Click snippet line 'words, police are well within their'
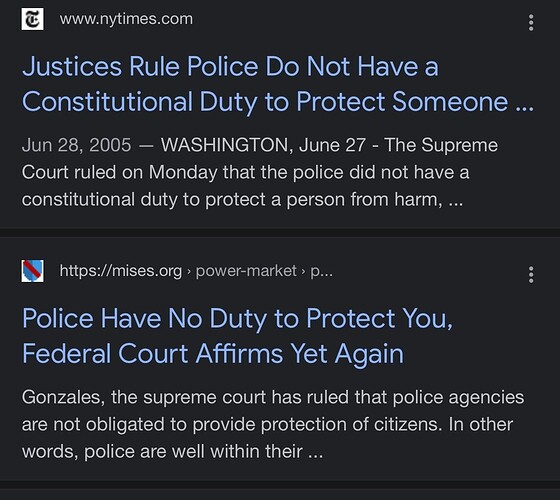The height and width of the screenshot is (500, 560). (x=172, y=451)
